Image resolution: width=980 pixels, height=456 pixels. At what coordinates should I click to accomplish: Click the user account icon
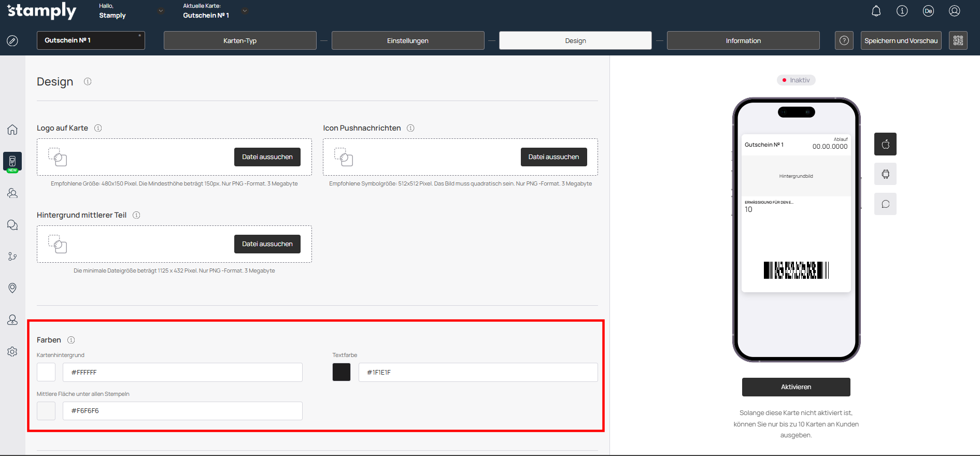coord(954,11)
